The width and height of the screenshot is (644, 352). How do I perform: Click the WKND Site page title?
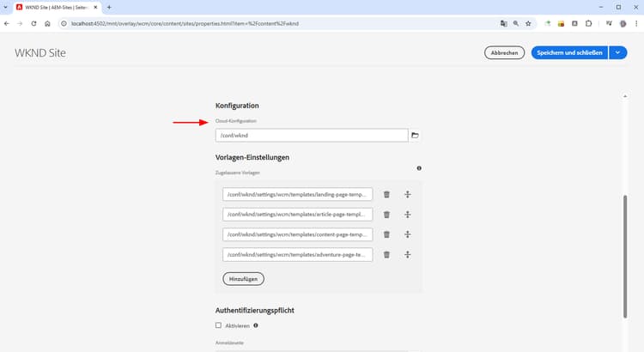[x=40, y=53]
